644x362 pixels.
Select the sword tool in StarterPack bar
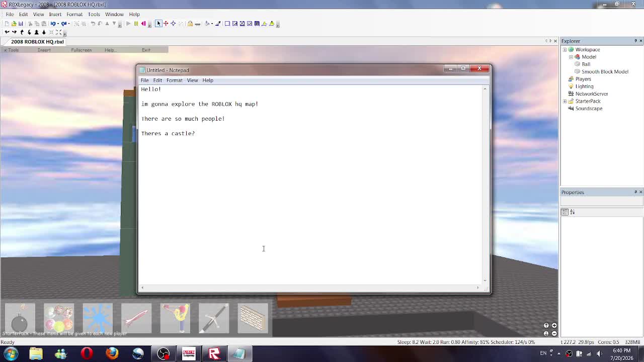click(214, 318)
